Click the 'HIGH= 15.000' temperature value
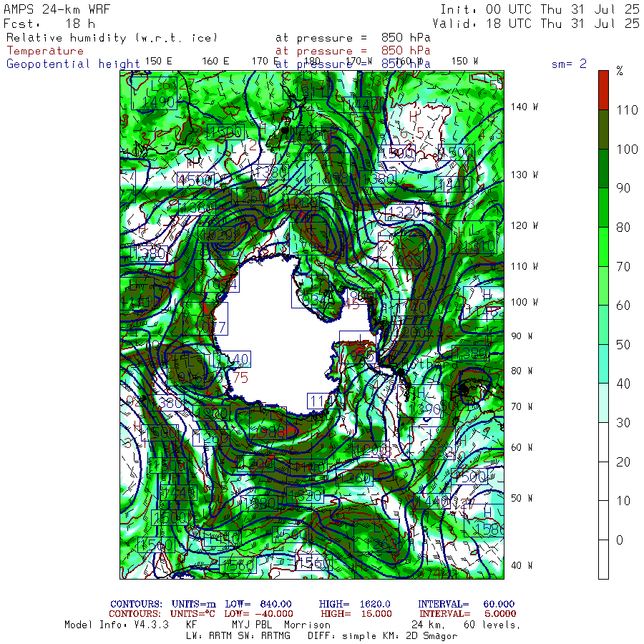 tap(356, 614)
